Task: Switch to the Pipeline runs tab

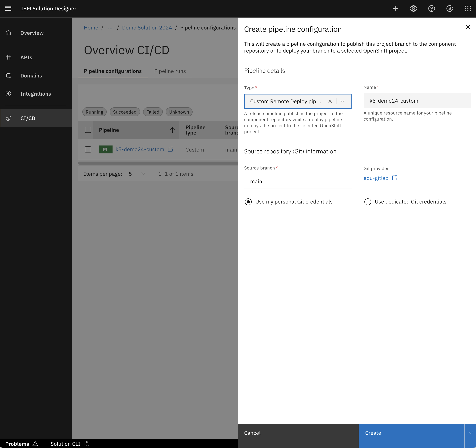Action: tap(170, 71)
